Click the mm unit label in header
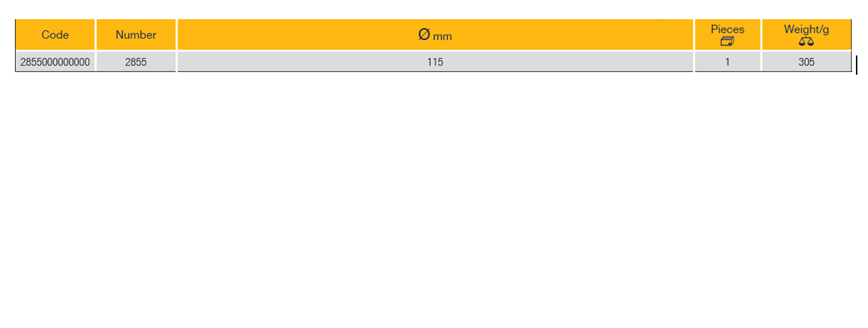 (x=442, y=36)
